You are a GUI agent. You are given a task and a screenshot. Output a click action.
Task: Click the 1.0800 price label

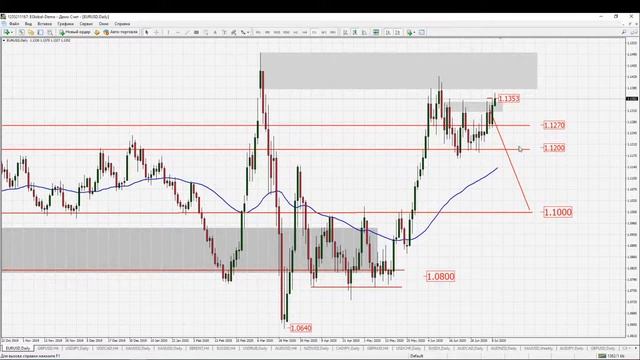pos(440,276)
